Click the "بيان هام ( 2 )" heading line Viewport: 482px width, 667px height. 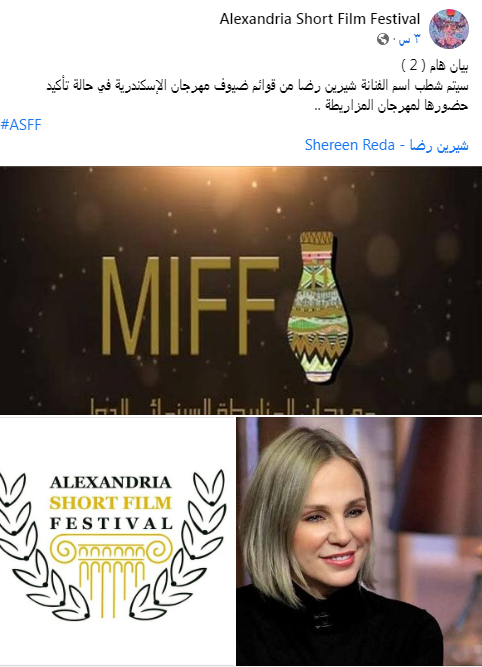click(434, 66)
